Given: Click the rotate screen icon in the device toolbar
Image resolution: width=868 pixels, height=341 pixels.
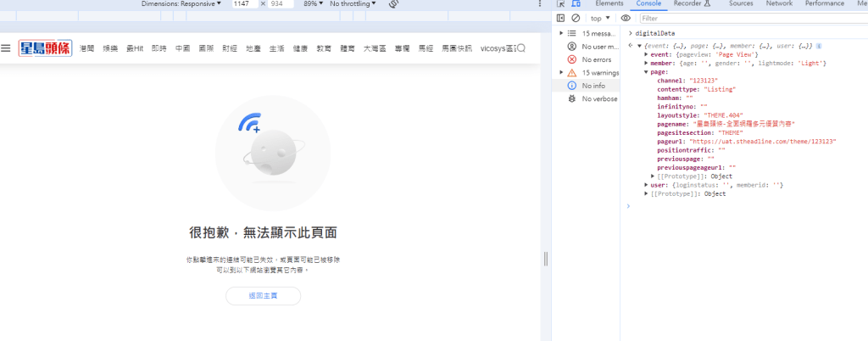Looking at the screenshot, I should click(393, 4).
